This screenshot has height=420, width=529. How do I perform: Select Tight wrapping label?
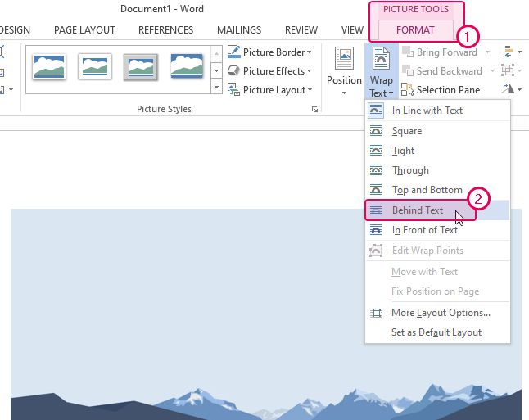(403, 151)
